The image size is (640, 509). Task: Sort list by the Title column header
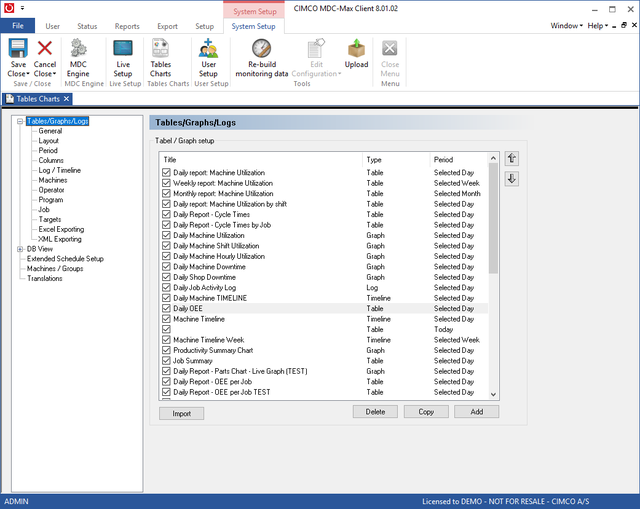click(260, 160)
